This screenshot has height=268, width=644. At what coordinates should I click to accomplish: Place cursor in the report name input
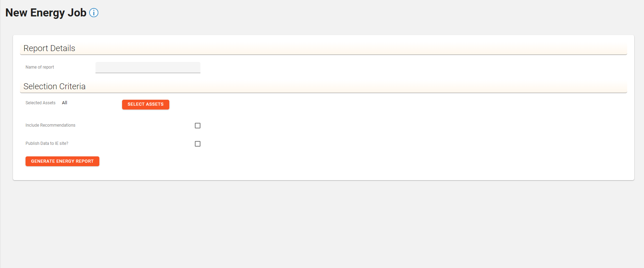coord(148,68)
